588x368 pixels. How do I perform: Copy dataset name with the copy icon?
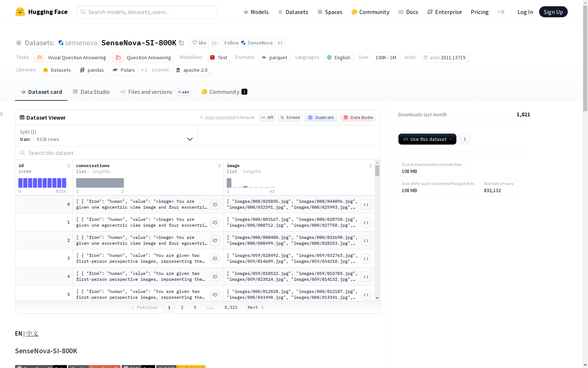(181, 43)
